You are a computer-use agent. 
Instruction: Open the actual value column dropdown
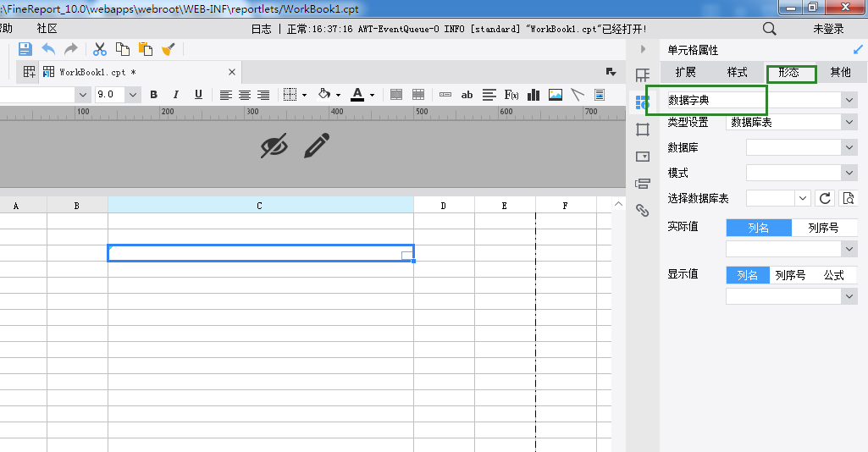[x=849, y=249]
